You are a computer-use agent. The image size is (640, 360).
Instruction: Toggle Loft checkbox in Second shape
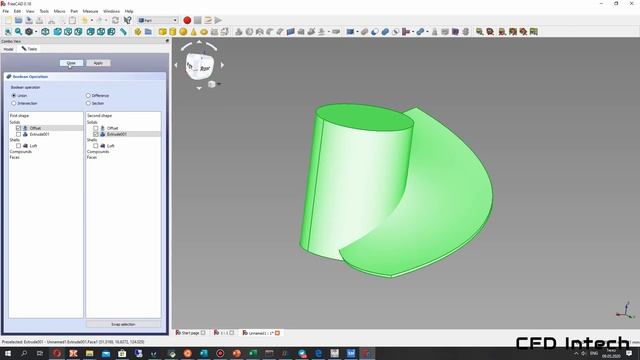click(96, 146)
